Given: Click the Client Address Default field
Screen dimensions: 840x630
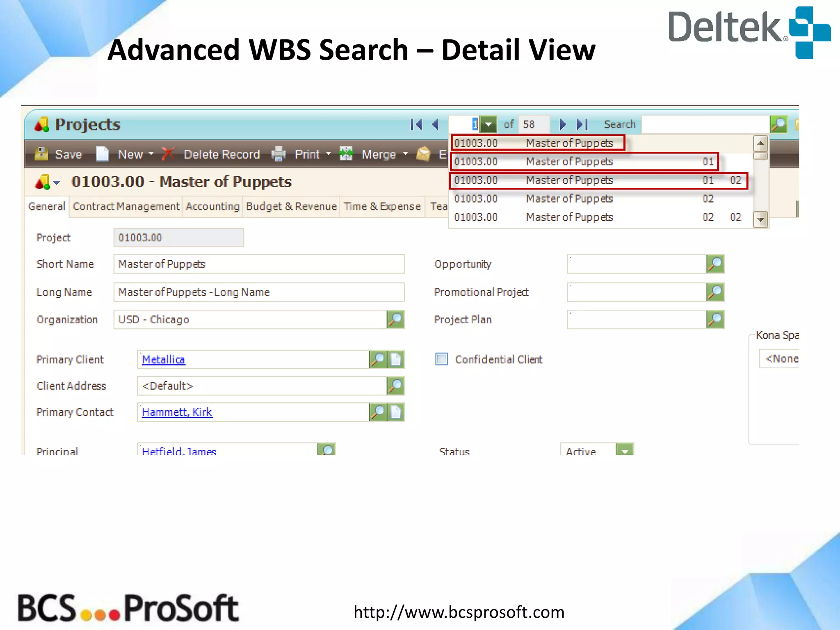Looking at the screenshot, I should [262, 386].
